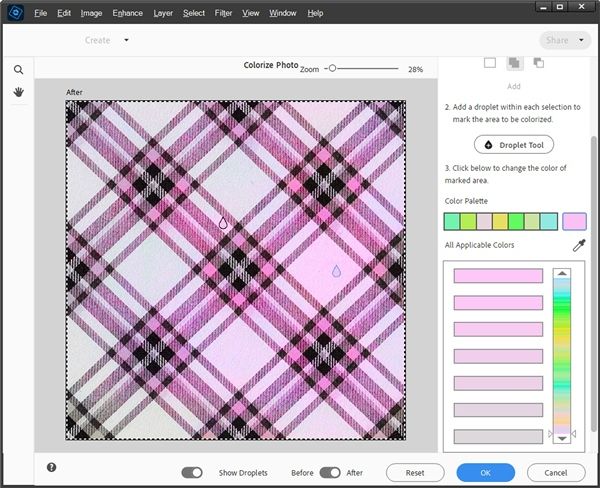The height and width of the screenshot is (488, 600).
Task: Open the Edit menu
Action: click(64, 13)
